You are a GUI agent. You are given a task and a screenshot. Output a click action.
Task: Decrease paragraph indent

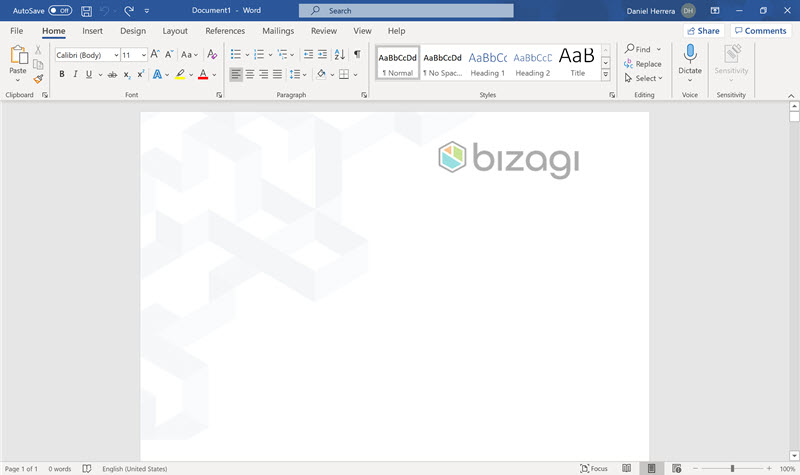coord(309,54)
